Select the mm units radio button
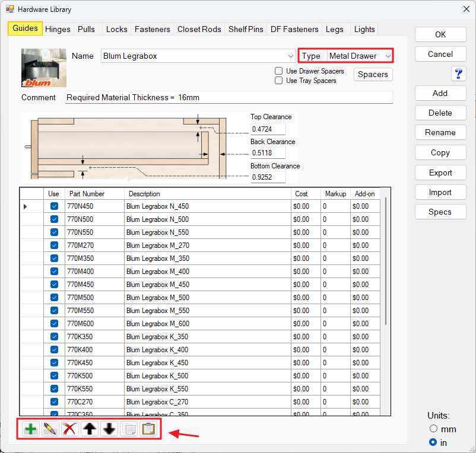 coord(433,429)
